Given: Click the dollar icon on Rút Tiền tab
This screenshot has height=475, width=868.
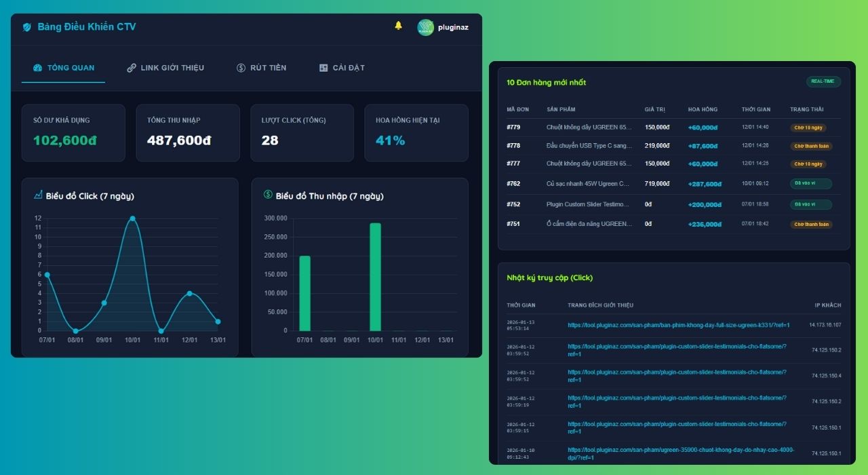Looking at the screenshot, I should [x=241, y=68].
